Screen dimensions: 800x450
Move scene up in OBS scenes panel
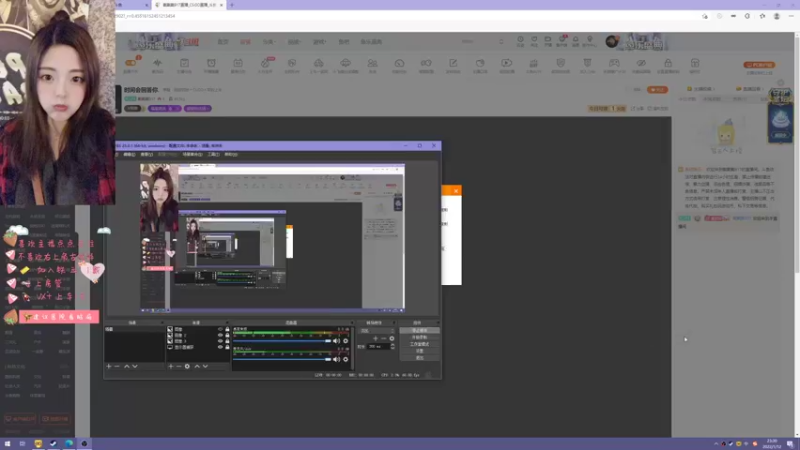(127, 366)
